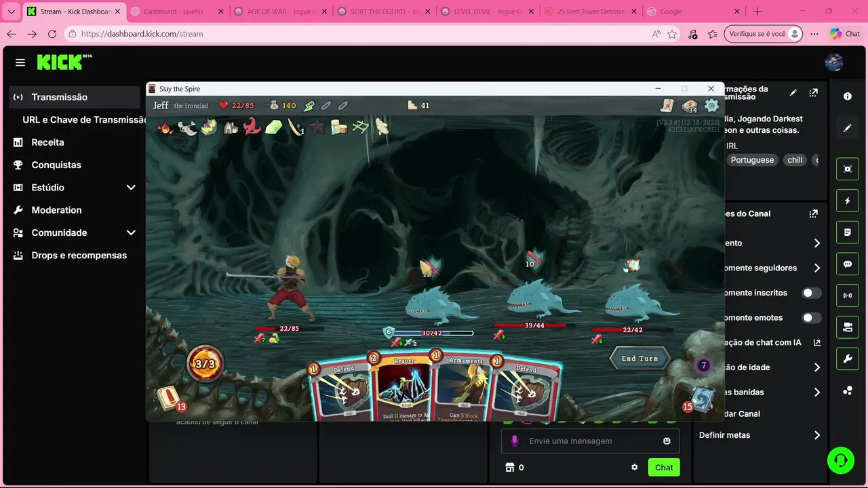Pop out the stream information panel
Image resolution: width=868 pixels, height=488 pixels.
pyautogui.click(x=813, y=93)
